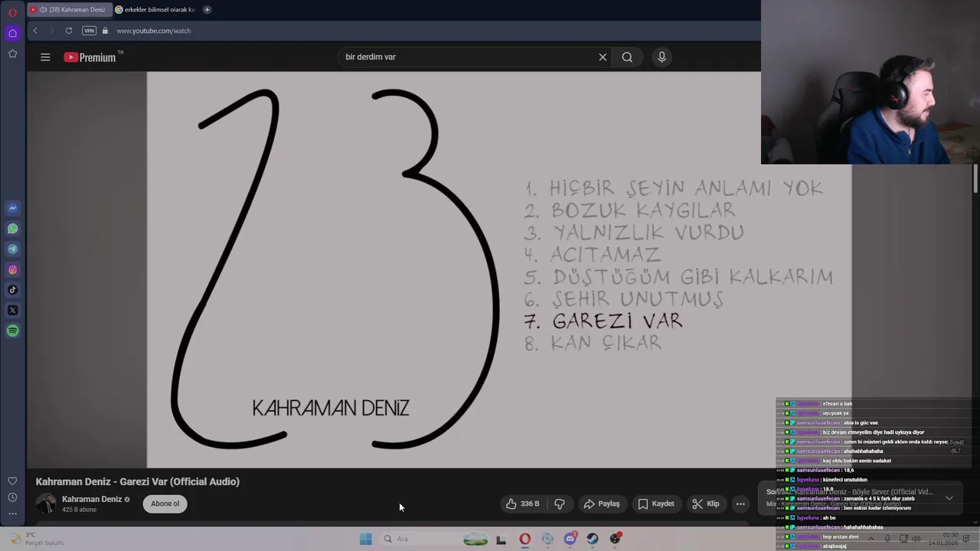Open the sidebar three-dots setup menu
The width and height of the screenshot is (980, 551).
pos(12,514)
